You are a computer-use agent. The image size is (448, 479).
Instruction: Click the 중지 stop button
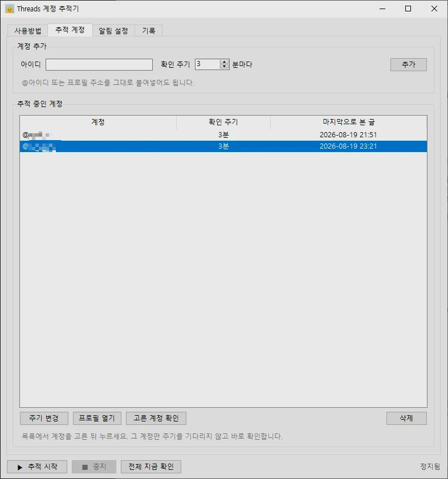coord(94,467)
